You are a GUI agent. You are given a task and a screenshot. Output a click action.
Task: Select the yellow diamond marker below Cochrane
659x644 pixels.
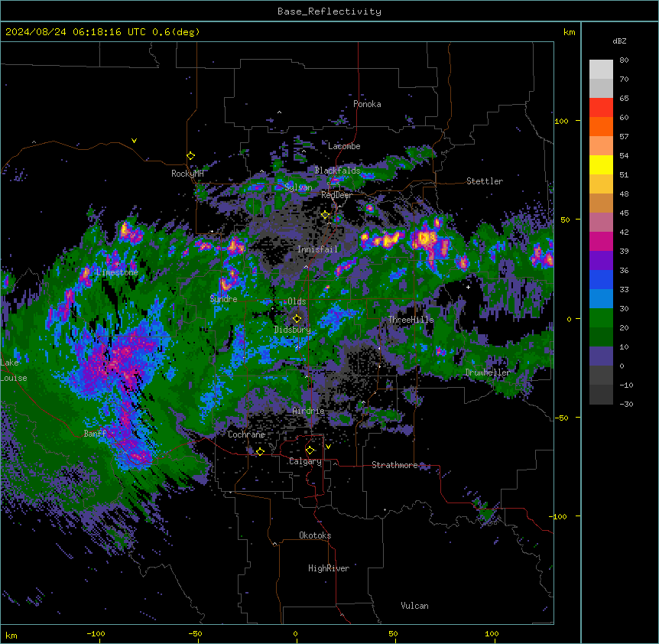pos(260,451)
